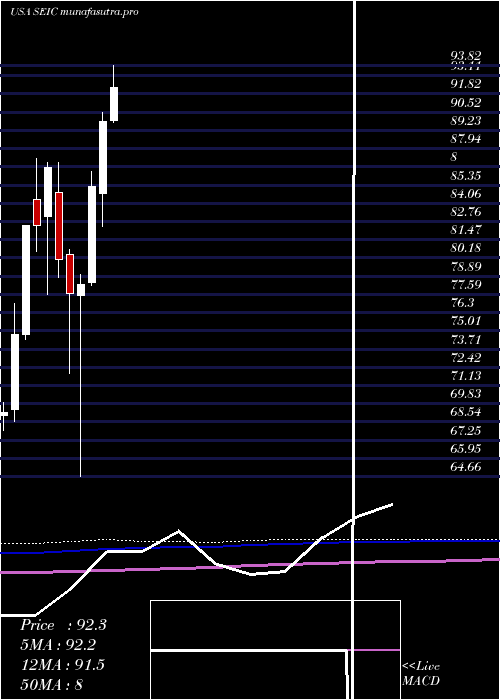The height and width of the screenshot is (700, 500).
Task: Click the price label 80.18
Action: coord(466,248)
